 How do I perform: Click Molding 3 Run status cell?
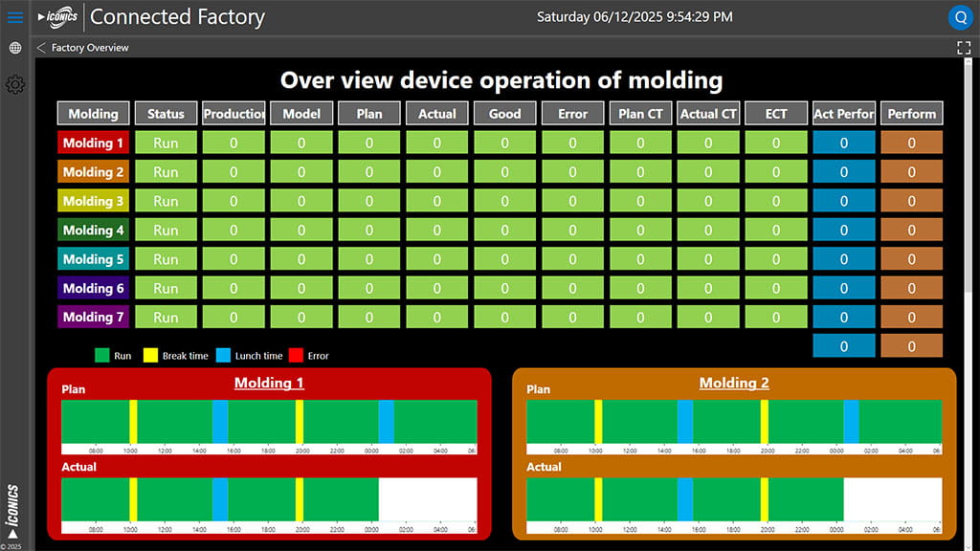166,201
